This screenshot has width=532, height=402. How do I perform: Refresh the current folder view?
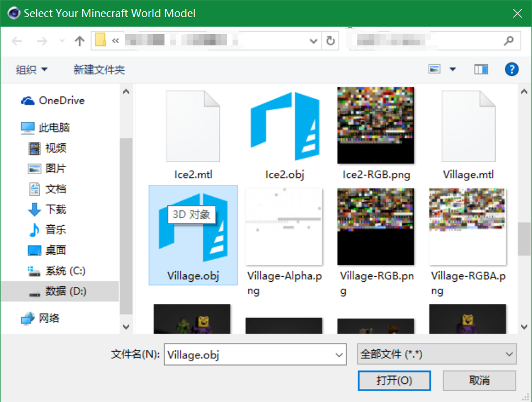331,41
